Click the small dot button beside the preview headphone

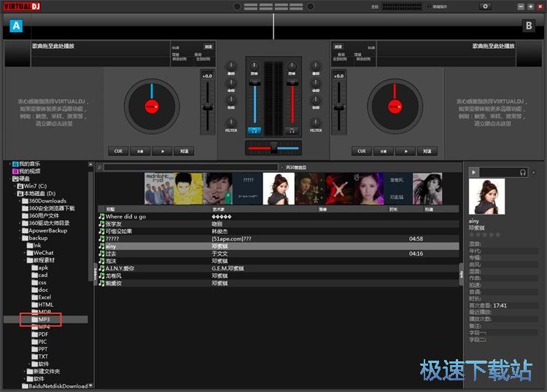click(x=533, y=172)
